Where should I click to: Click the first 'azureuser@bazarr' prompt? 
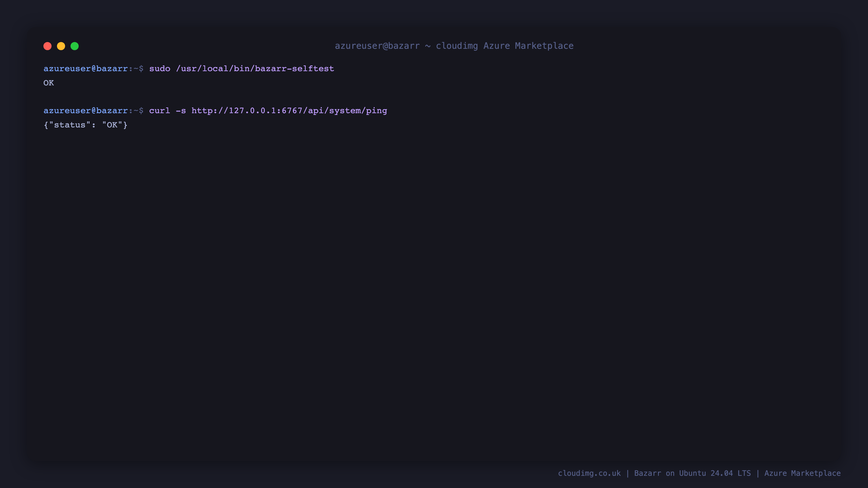point(85,68)
